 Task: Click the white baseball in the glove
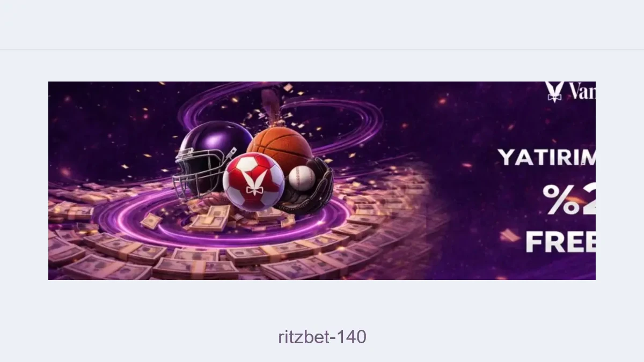coord(304,178)
